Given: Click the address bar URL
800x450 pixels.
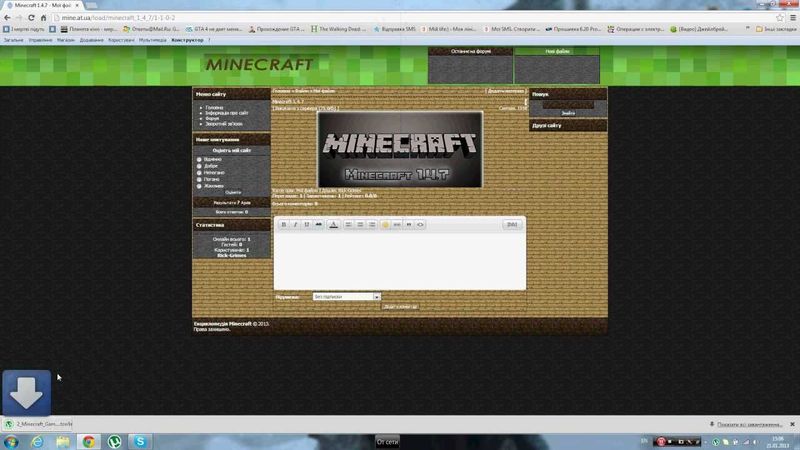Looking at the screenshot, I should 118,17.
